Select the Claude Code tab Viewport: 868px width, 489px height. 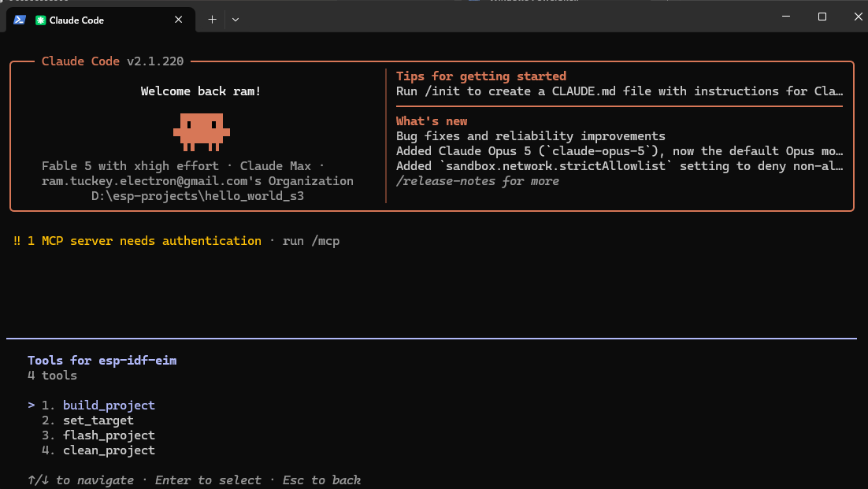[x=101, y=20]
